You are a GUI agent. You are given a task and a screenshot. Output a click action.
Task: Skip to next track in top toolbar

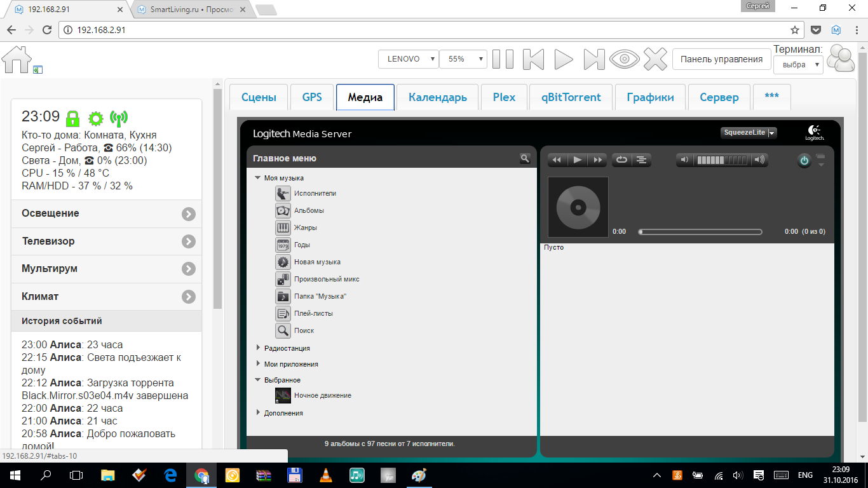click(x=594, y=59)
